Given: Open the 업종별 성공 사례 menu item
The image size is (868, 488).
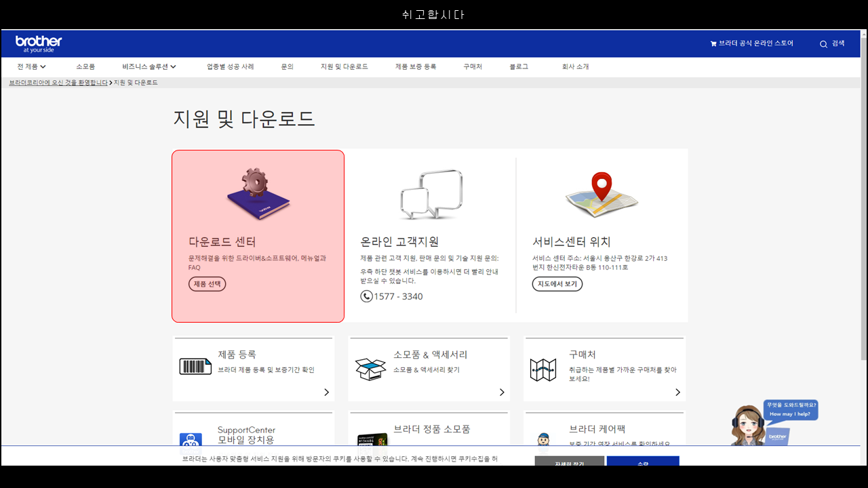Looking at the screenshot, I should pyautogui.click(x=231, y=66).
